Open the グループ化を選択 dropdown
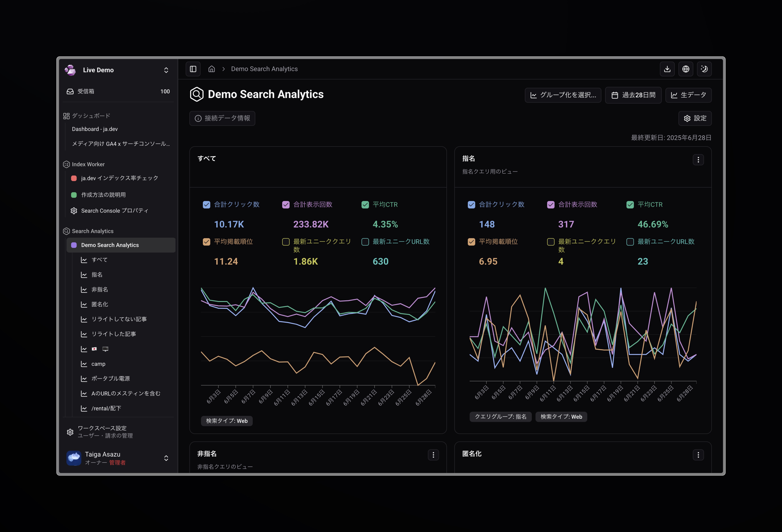The height and width of the screenshot is (532, 782). [563, 95]
